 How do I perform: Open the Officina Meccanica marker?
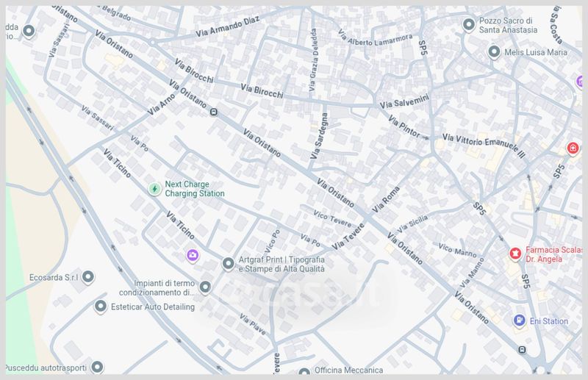coord(304,371)
